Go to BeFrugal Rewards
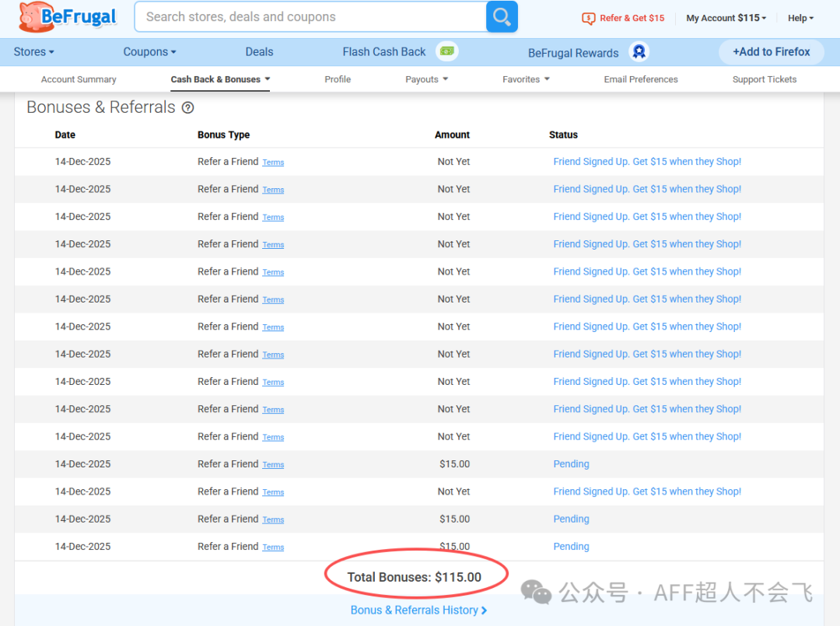The image size is (840, 626). 573,53
